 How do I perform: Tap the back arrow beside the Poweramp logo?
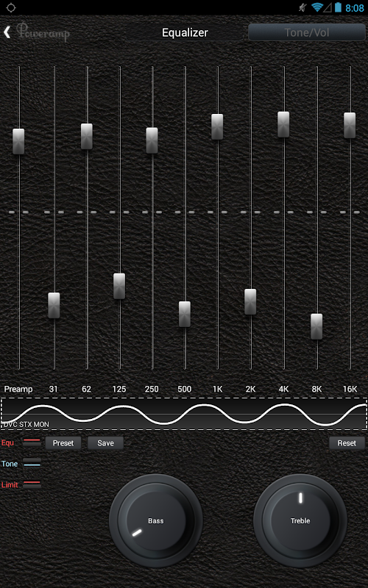coord(7,32)
